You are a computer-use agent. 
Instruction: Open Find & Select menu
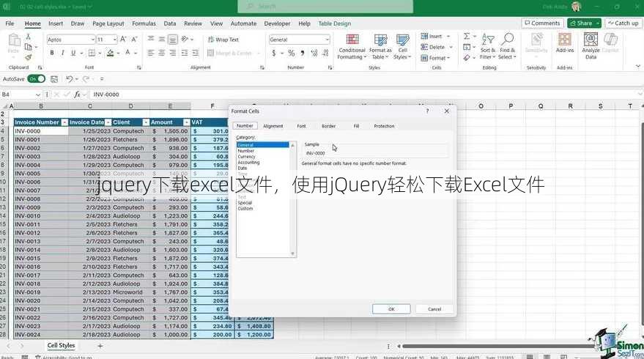tap(507, 46)
